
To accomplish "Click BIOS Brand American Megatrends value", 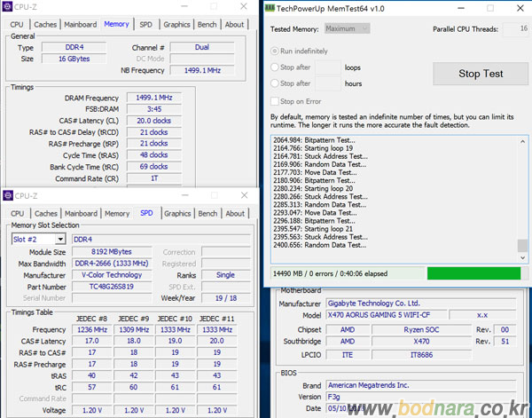I will tap(420, 385).
